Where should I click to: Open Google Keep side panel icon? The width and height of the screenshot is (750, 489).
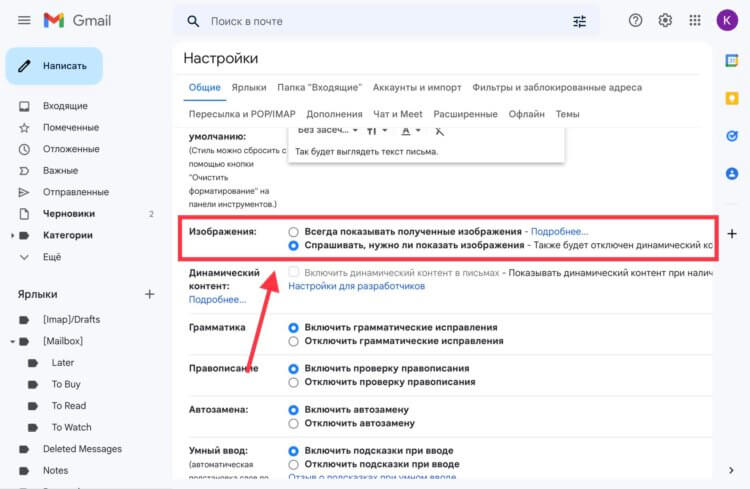coord(731,98)
